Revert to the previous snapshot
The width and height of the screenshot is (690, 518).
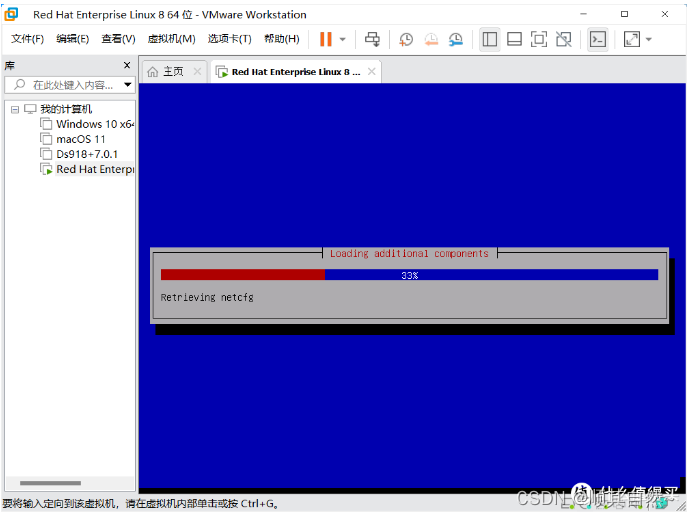(431, 39)
